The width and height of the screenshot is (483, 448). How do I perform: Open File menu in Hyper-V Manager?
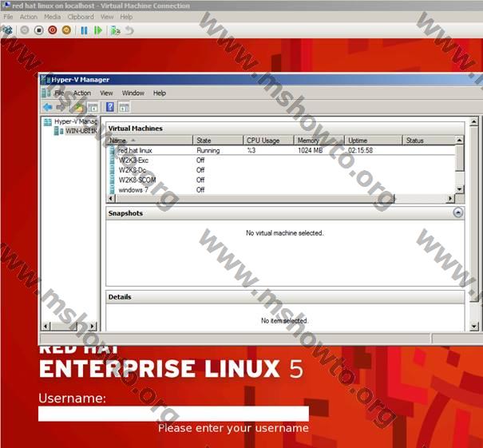59,93
